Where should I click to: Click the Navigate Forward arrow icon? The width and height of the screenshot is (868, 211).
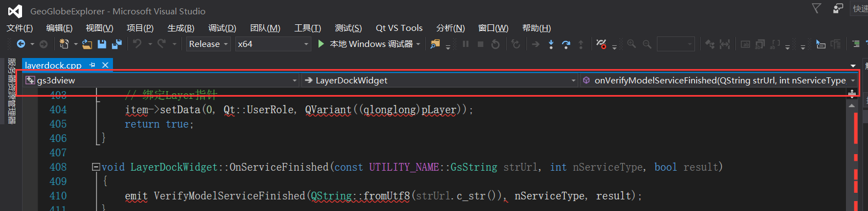point(44,44)
